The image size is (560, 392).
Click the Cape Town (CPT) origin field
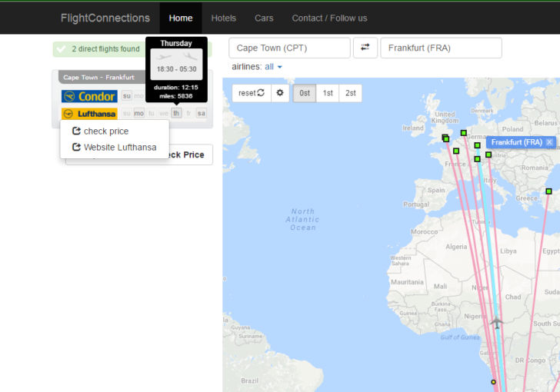pyautogui.click(x=289, y=48)
